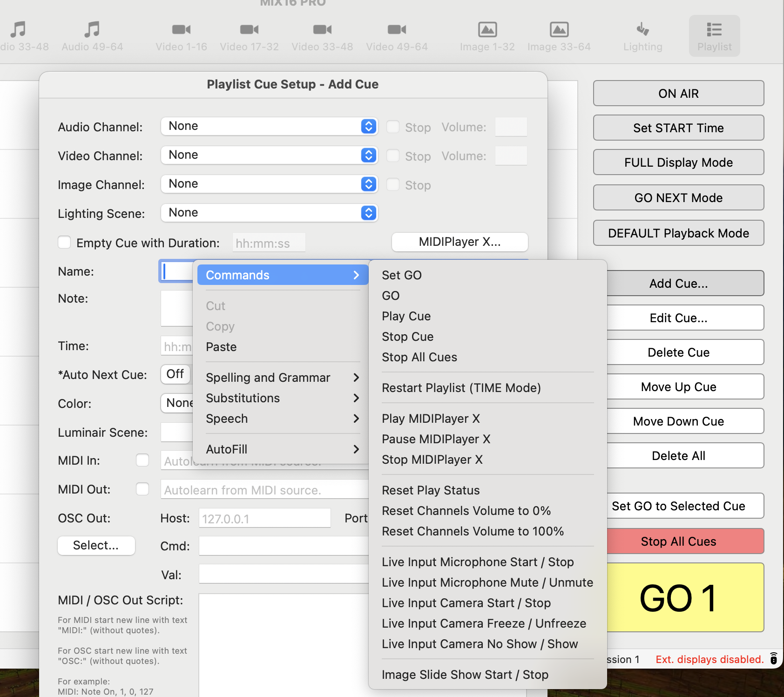Screen dimensions: 784x697
Task: Enable the MIDI In checkbox
Action: pyautogui.click(x=142, y=460)
